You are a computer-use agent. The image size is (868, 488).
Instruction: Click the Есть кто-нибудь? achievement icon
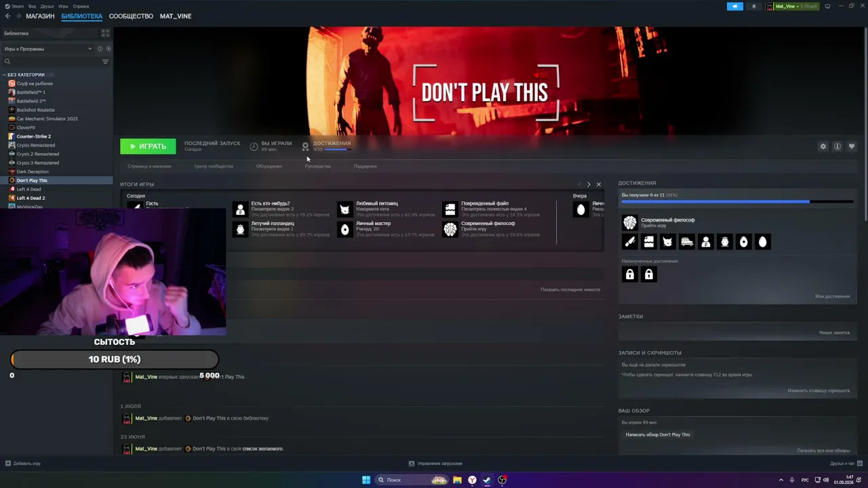240,209
